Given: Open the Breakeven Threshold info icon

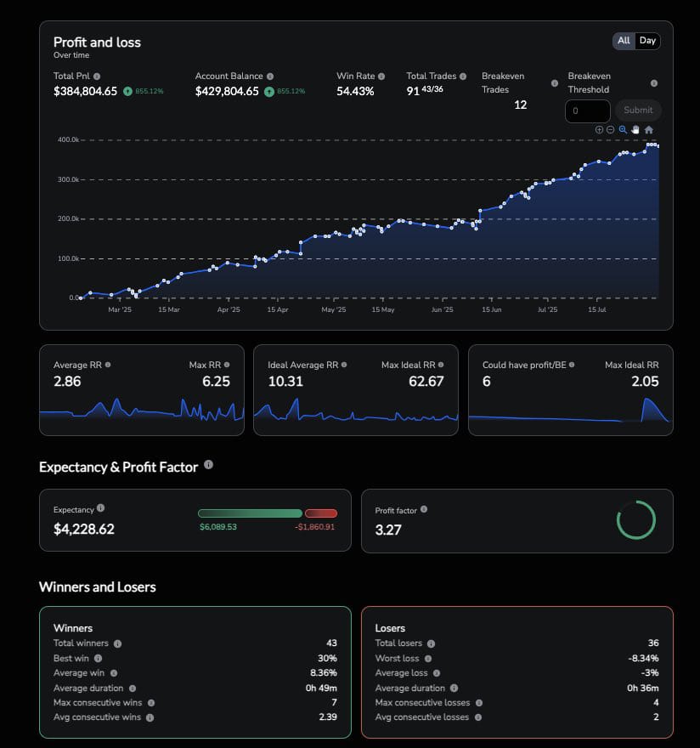Looking at the screenshot, I should point(652,84).
